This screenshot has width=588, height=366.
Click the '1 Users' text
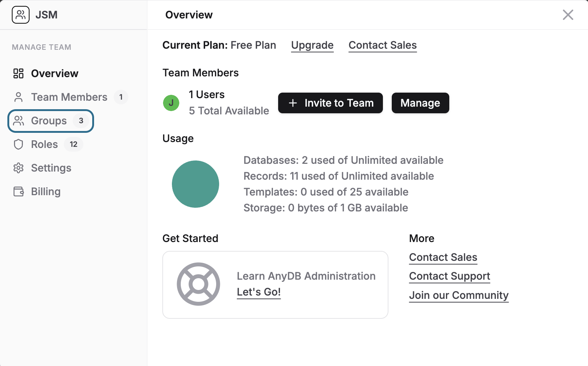click(207, 94)
